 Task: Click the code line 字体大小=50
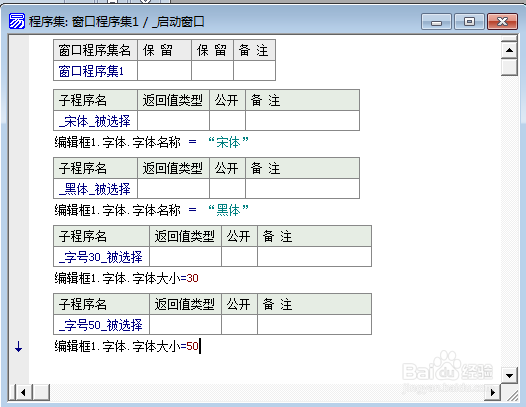tap(126, 346)
